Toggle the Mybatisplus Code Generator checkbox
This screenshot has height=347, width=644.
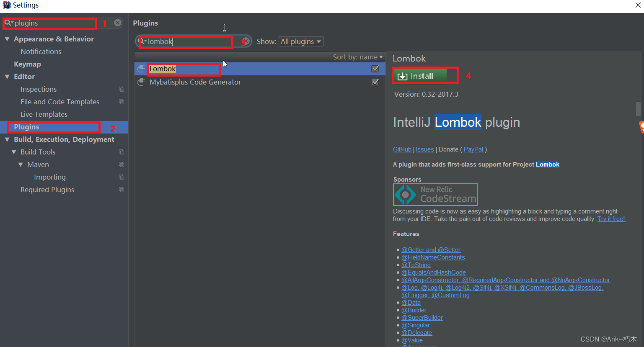[375, 82]
